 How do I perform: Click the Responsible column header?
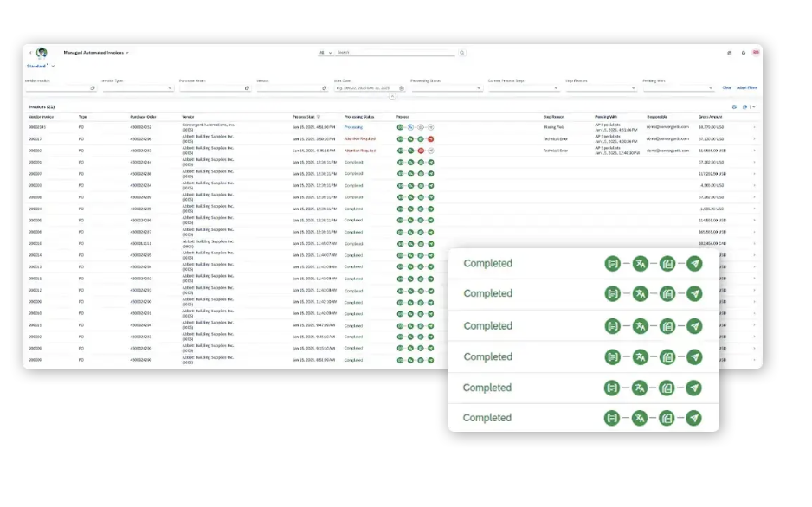click(x=657, y=117)
